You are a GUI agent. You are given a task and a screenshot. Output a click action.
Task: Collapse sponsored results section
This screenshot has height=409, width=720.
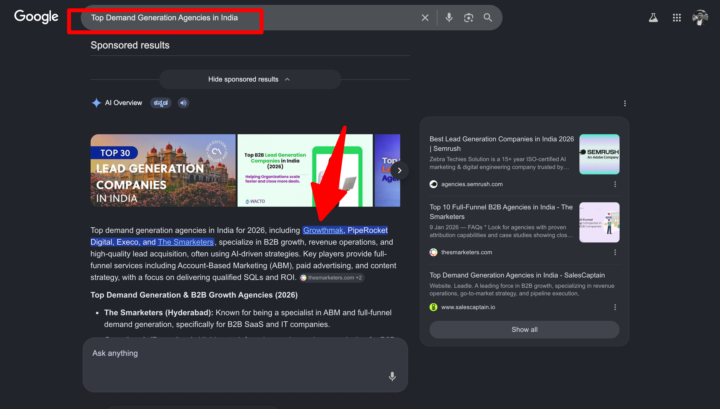point(250,79)
